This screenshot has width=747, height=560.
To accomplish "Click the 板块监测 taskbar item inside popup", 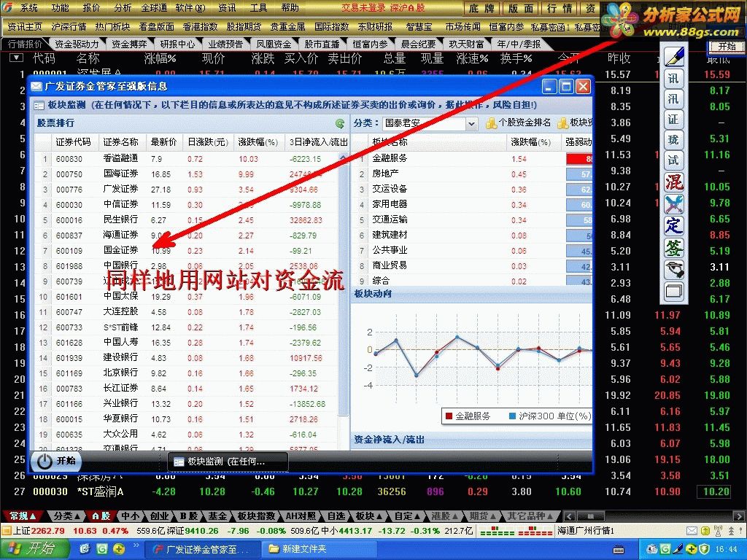I will point(228,462).
